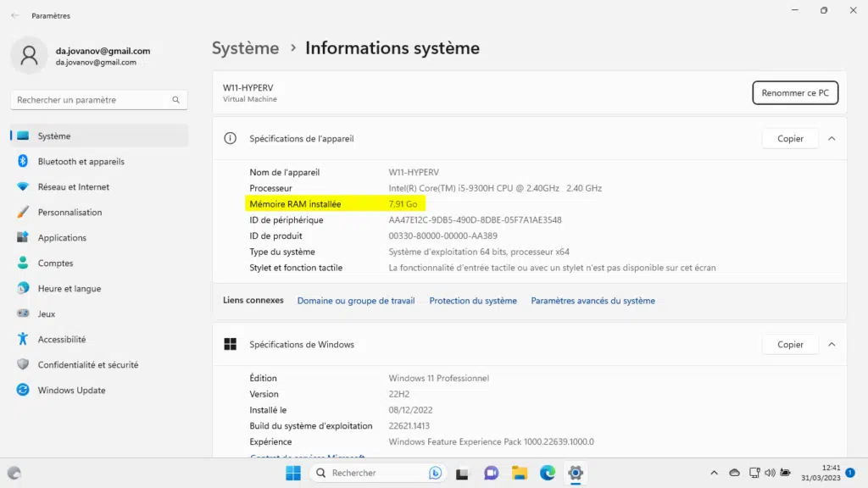Copy device specifications with Copier
The height and width of the screenshot is (488, 868).
[790, 139]
